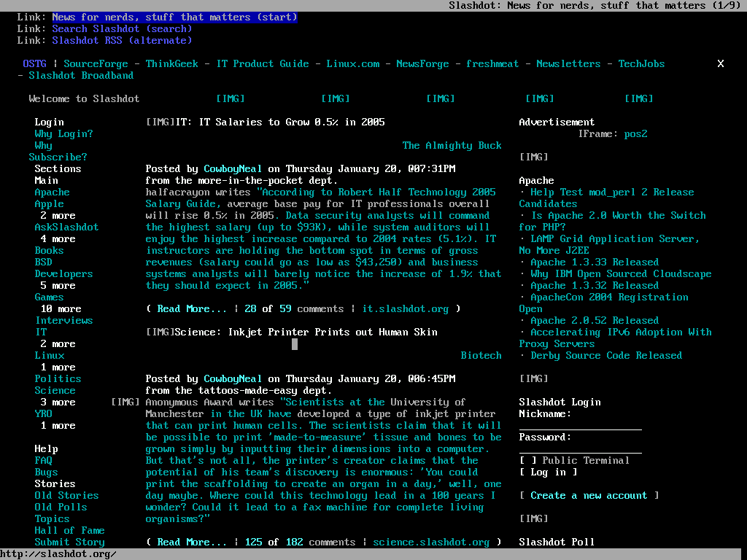Open science.slashdot.org link
This screenshot has width=747, height=560.
pyautogui.click(x=431, y=542)
